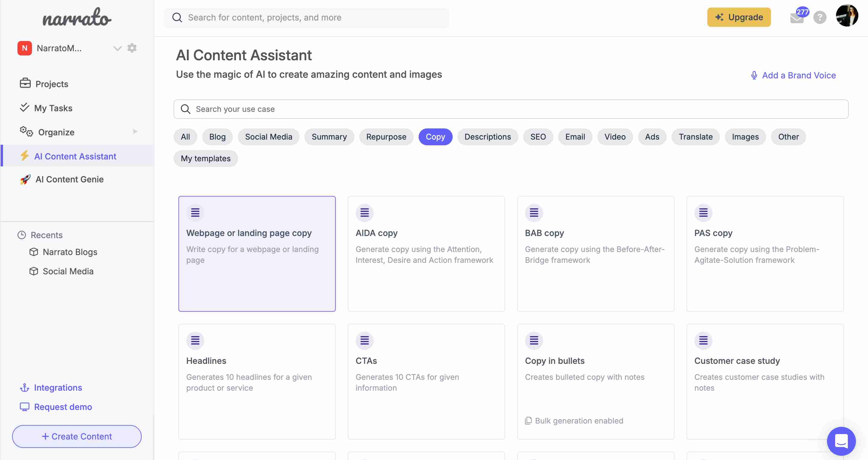Screen dimensions: 868x460
Task: Click the AI Content Genie rocket icon
Action: (x=25, y=179)
